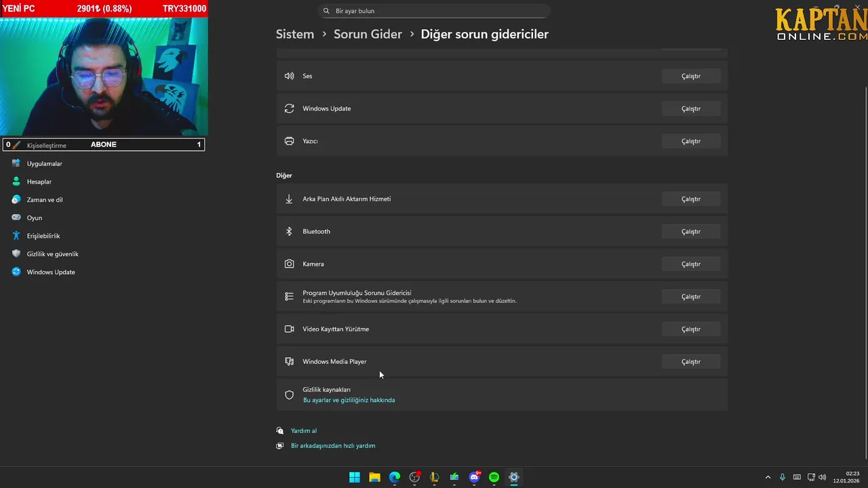Click Çalıştır next to Bluetooth
This screenshot has height=488, width=868.
pyautogui.click(x=690, y=232)
